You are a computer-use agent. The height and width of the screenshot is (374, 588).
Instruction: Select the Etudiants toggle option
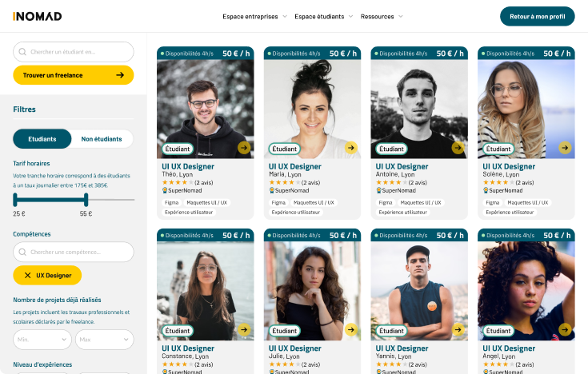(42, 139)
